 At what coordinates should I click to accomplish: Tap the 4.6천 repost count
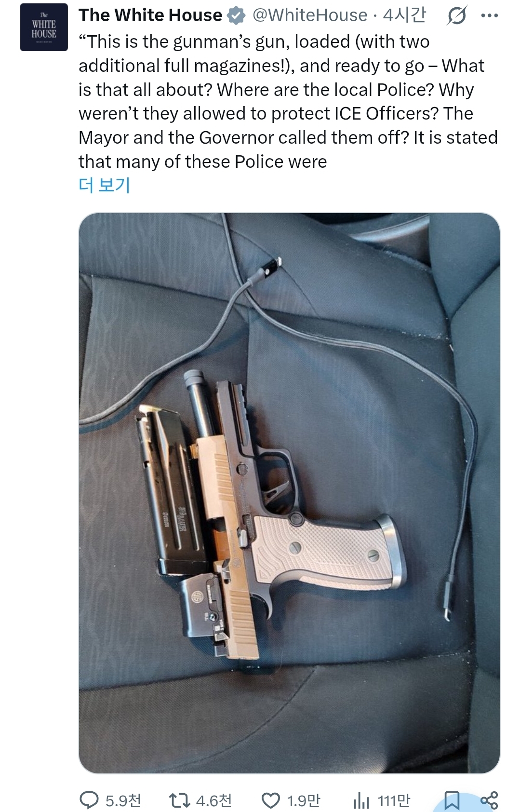click(x=213, y=800)
